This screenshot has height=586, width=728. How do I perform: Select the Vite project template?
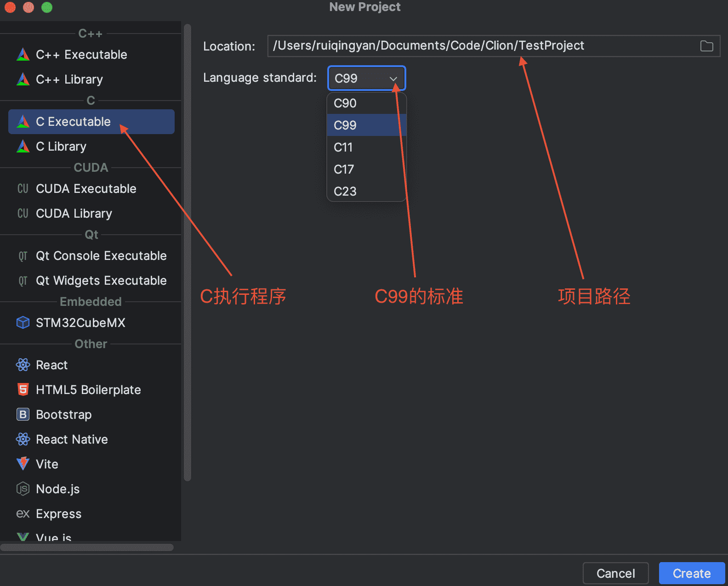tap(91, 464)
